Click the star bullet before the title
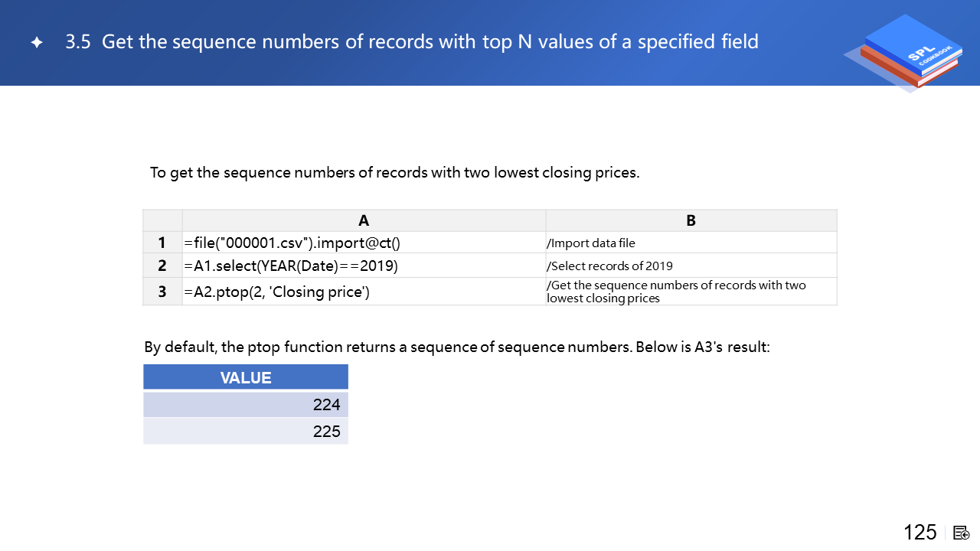 (x=37, y=43)
